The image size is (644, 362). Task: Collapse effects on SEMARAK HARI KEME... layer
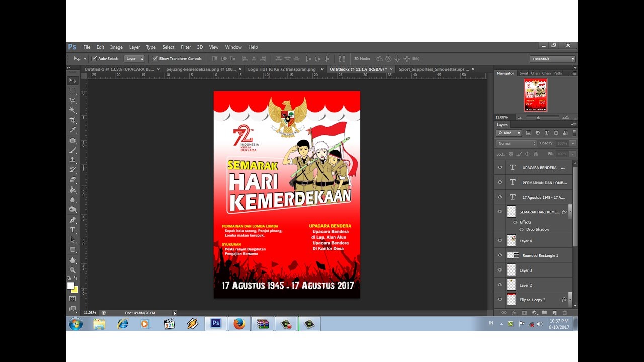[570, 212]
